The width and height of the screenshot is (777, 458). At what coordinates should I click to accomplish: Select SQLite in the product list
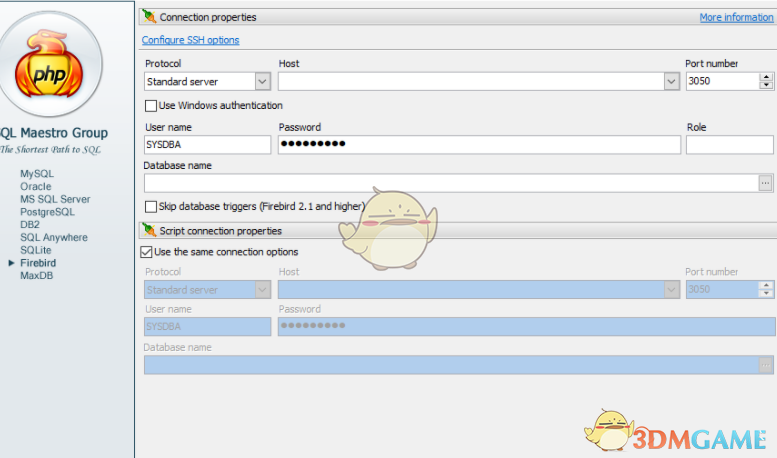tap(36, 250)
